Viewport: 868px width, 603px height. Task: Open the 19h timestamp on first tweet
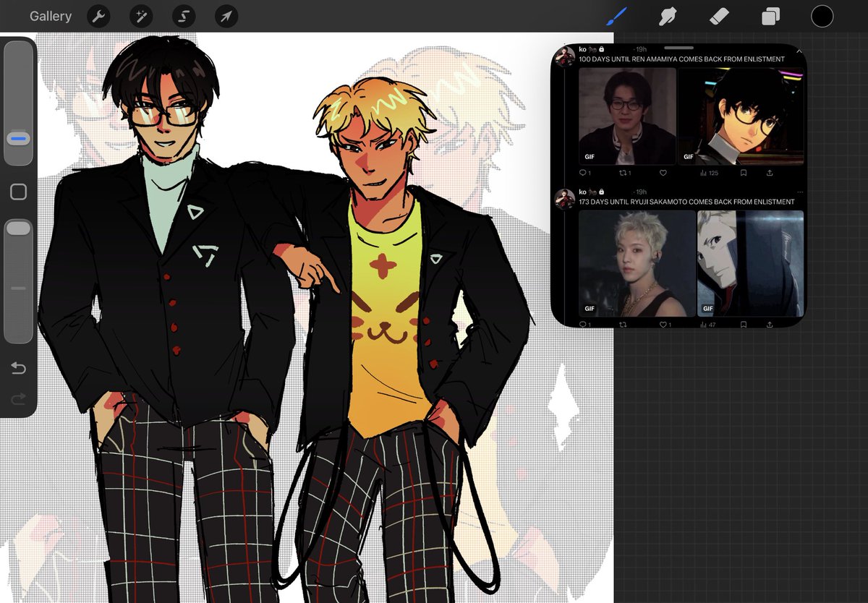click(641, 49)
